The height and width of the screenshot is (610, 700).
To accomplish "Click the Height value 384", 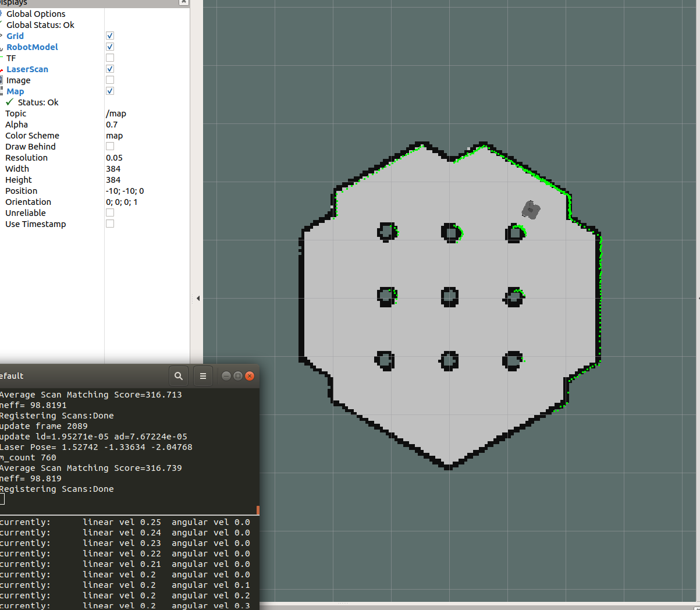I will (147, 180).
